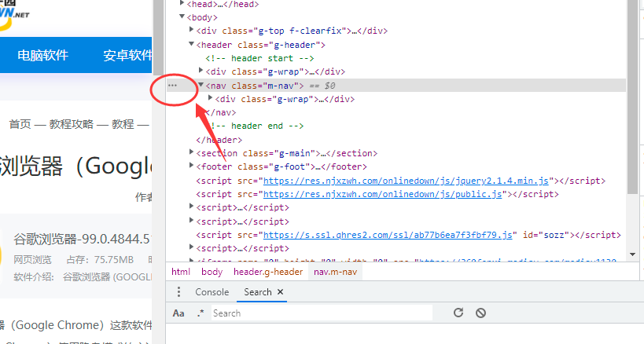Open the drawer three-dot menu
The height and width of the screenshot is (344, 644).
[x=178, y=292]
